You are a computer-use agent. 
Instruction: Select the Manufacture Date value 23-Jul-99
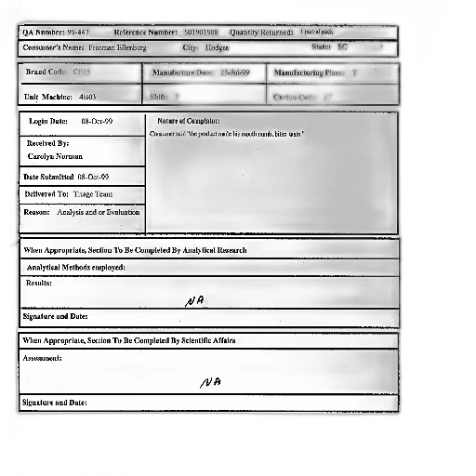pyautogui.click(x=235, y=73)
